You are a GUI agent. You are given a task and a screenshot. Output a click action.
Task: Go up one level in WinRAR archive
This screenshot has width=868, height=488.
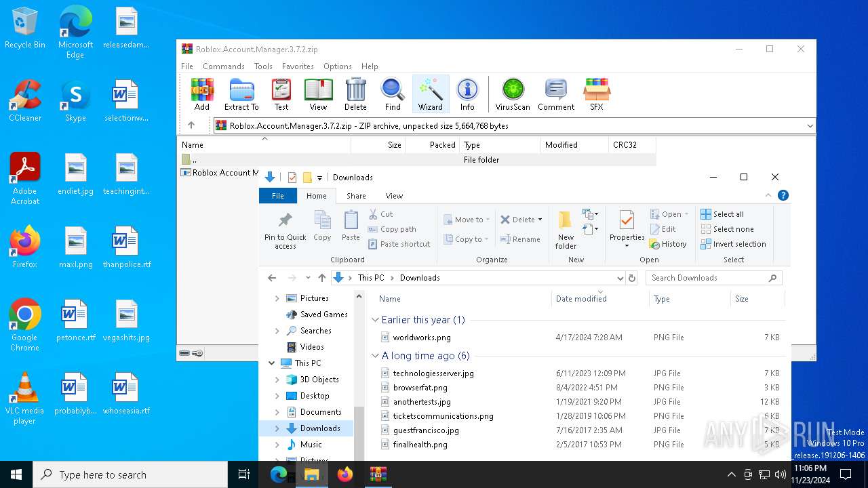(191, 125)
